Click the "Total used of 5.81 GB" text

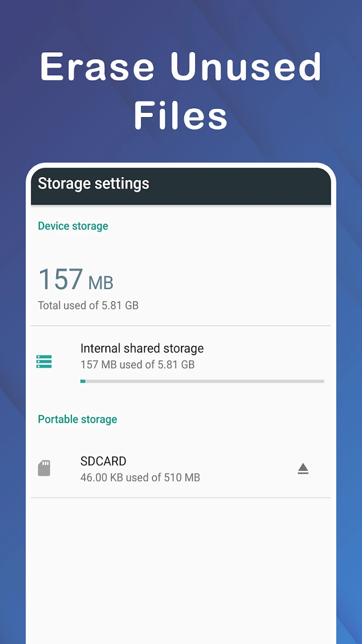coord(88,305)
